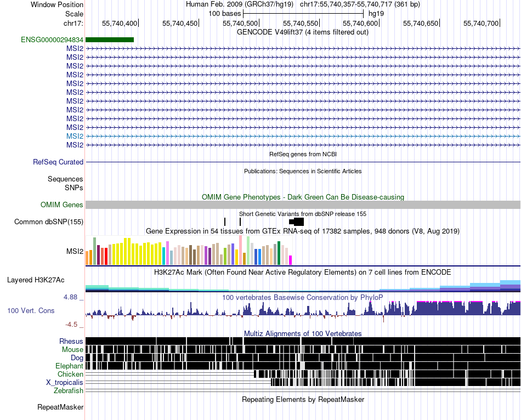Click the RefSeq genes from NCBI title
This screenshot has width=521, height=420.
point(303,154)
